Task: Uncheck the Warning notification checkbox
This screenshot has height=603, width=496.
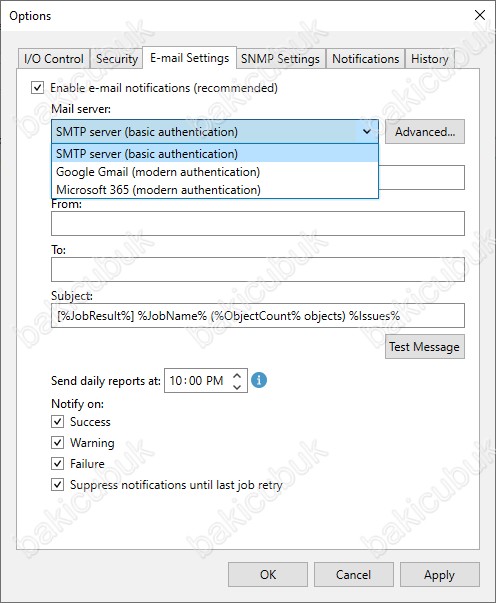Action: pos(57,442)
